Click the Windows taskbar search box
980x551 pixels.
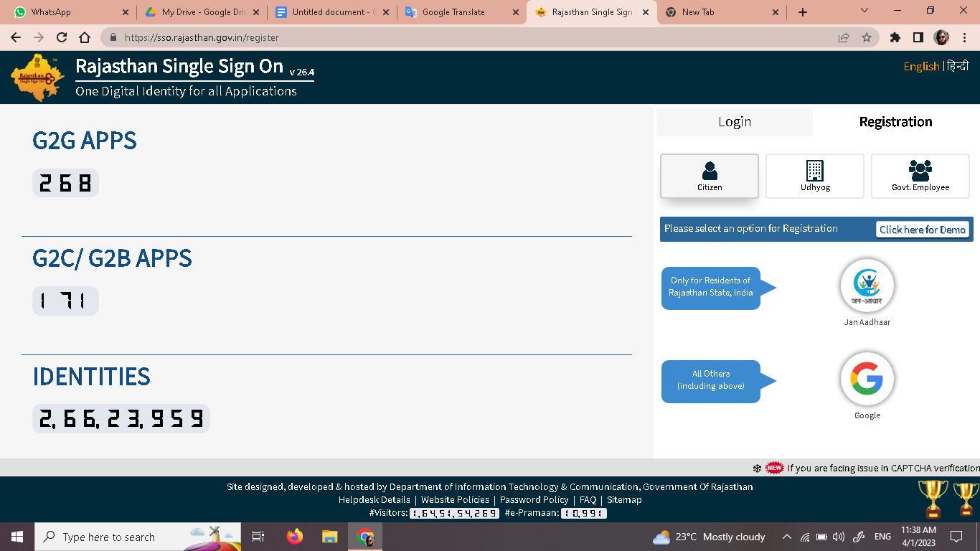click(x=138, y=537)
